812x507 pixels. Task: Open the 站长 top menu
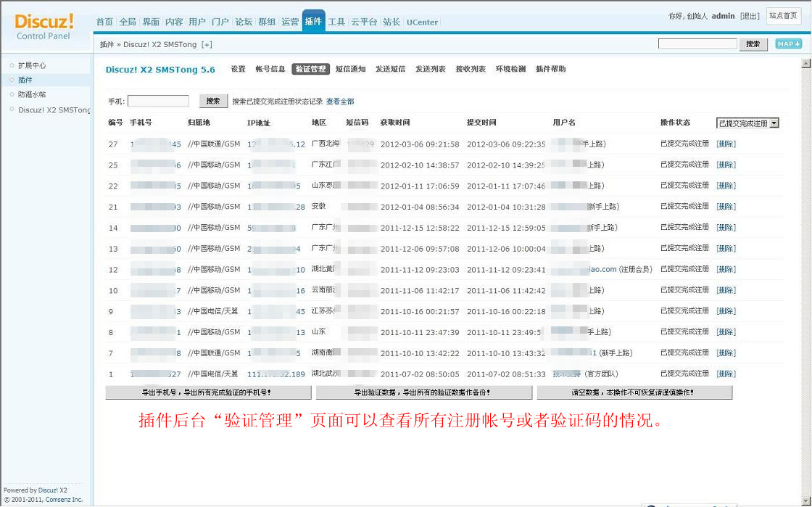point(391,22)
